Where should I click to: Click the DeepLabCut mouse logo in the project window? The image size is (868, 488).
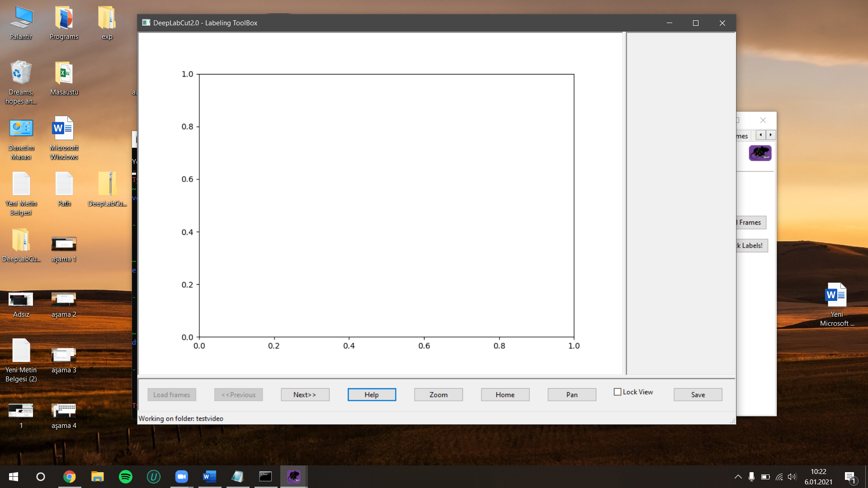[759, 153]
